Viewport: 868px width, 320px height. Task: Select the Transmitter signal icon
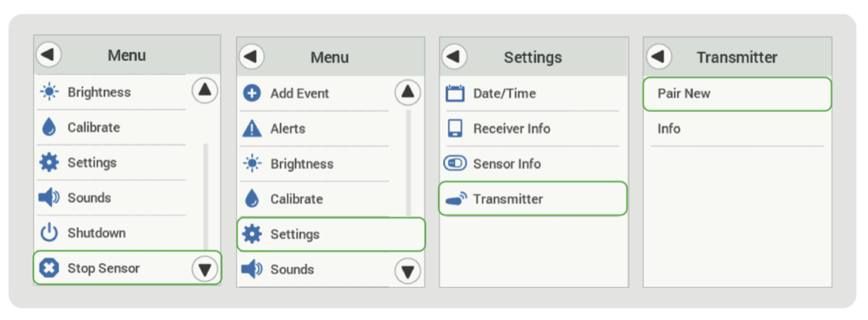(456, 199)
